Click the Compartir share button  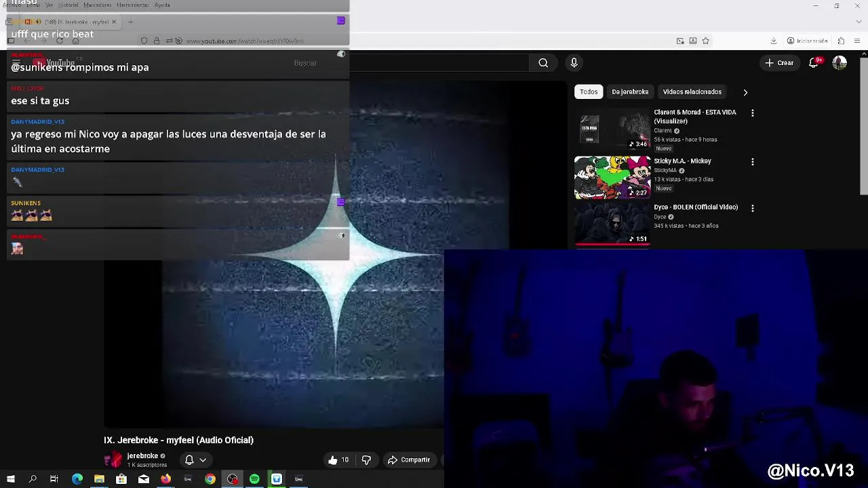pyautogui.click(x=409, y=460)
